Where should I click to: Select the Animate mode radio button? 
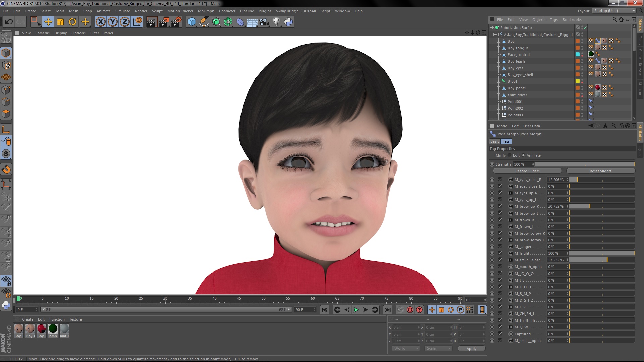click(x=523, y=155)
